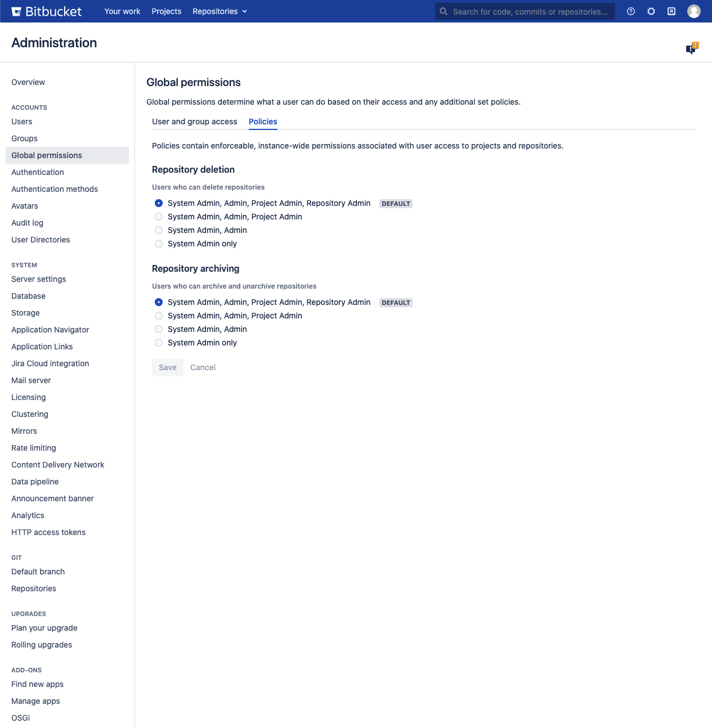The height and width of the screenshot is (728, 712).
Task: Open Users in the sidebar
Action: click(22, 122)
